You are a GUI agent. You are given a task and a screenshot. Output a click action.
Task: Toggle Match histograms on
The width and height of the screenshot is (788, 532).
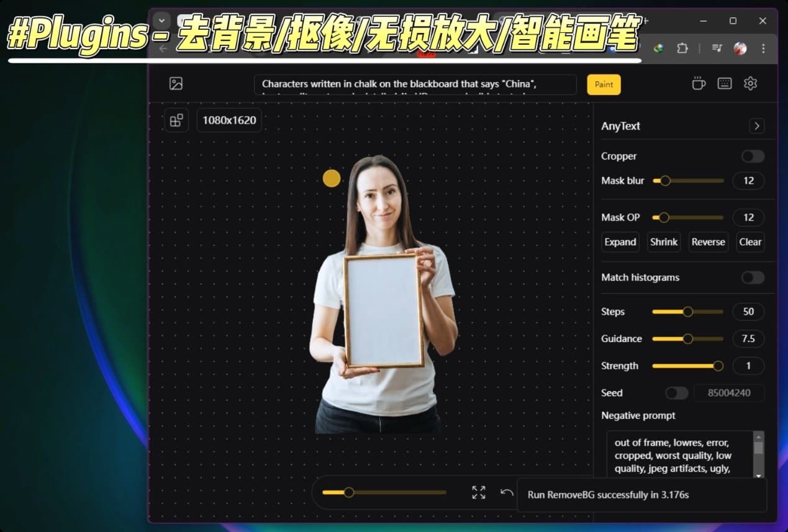tap(753, 277)
